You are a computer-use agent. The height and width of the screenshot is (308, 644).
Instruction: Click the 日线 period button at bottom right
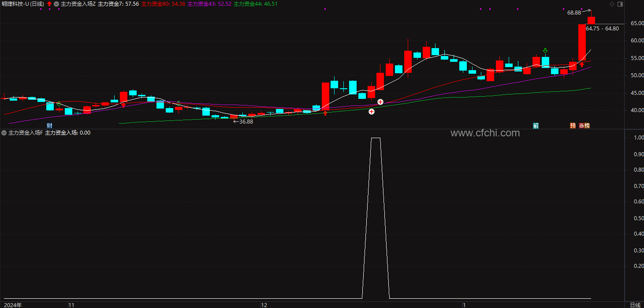tap(635, 305)
